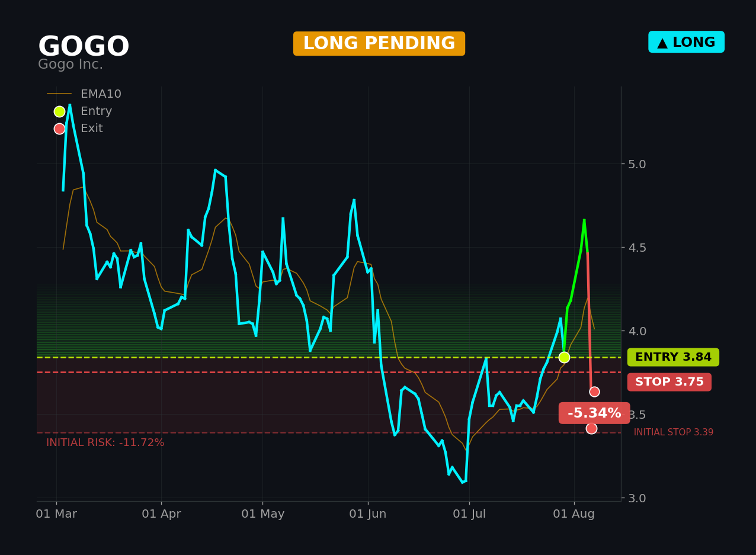Click the 01 May x-axis date label

(x=263, y=514)
